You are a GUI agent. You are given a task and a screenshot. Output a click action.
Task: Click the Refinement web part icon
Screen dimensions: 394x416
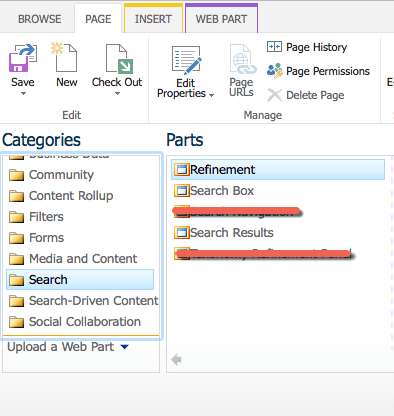click(x=182, y=170)
